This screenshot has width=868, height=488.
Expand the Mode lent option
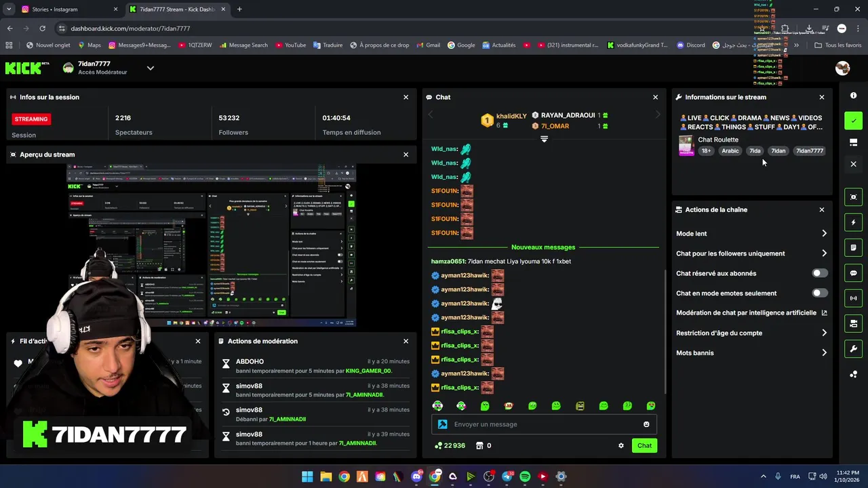click(x=751, y=233)
